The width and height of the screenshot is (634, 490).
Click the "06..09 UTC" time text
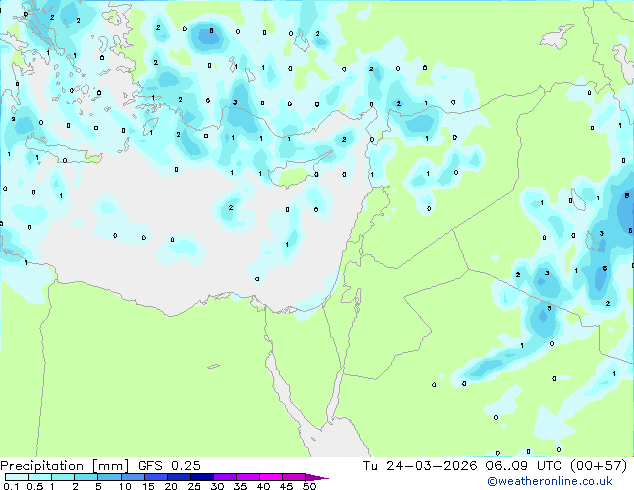(524, 466)
